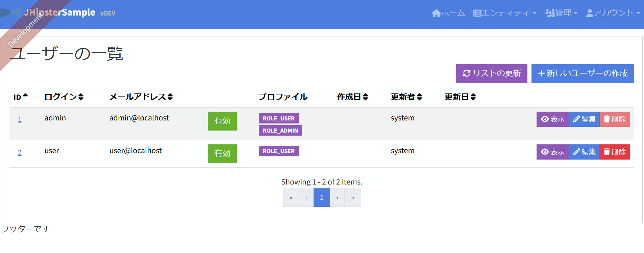The width and height of the screenshot is (644, 253).
Task: Click the フッターです footer text
Action: (x=26, y=229)
